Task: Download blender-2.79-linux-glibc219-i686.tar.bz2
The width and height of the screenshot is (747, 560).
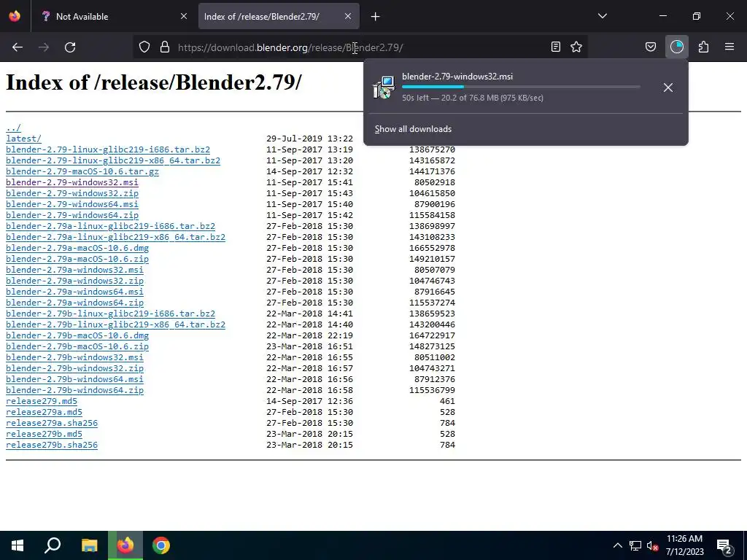Action: tap(108, 149)
